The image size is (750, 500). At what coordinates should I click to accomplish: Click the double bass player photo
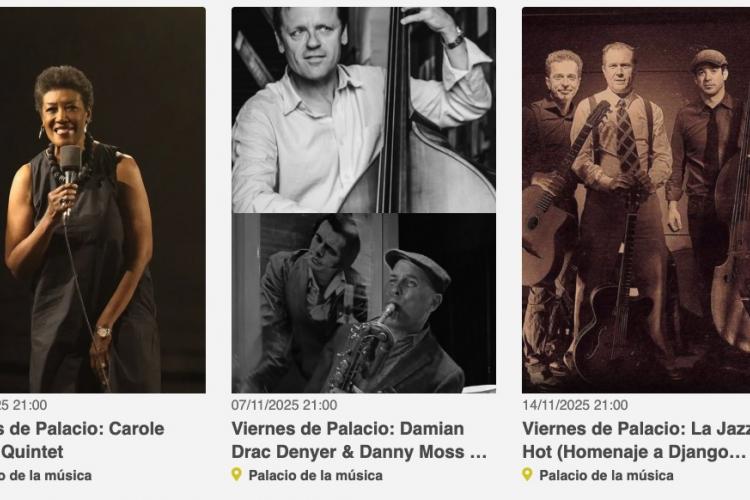(364, 110)
